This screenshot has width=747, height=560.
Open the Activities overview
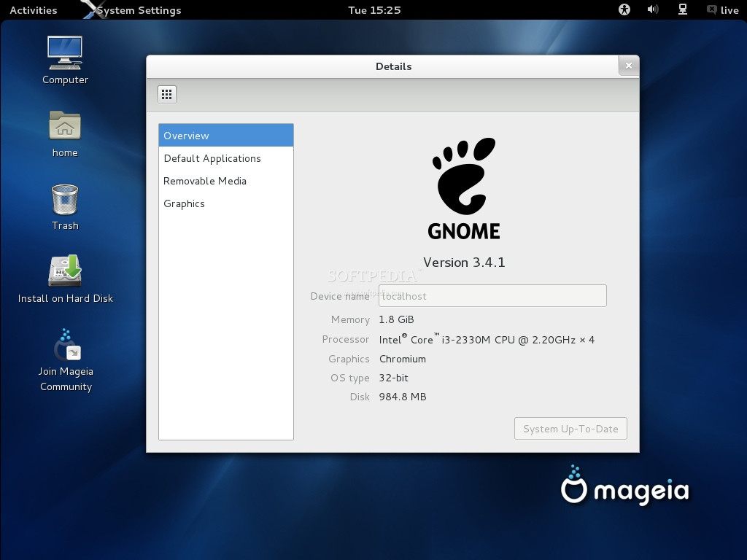click(x=34, y=10)
